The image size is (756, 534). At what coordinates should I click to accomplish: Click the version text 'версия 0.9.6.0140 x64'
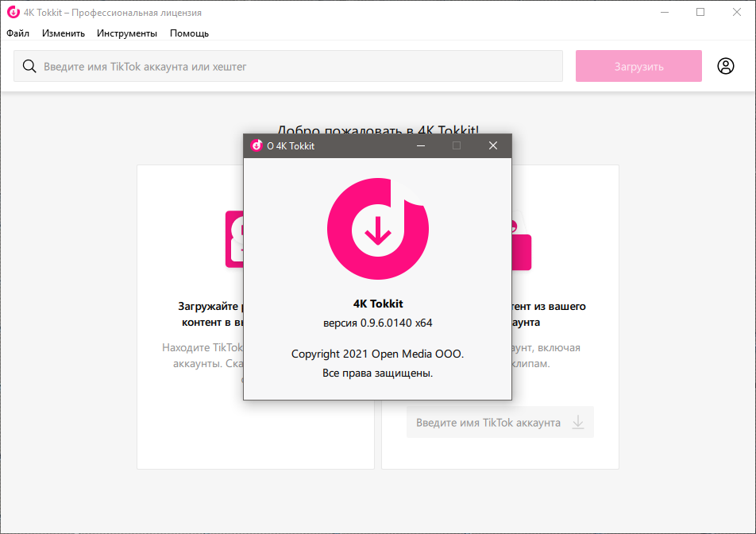tap(377, 323)
